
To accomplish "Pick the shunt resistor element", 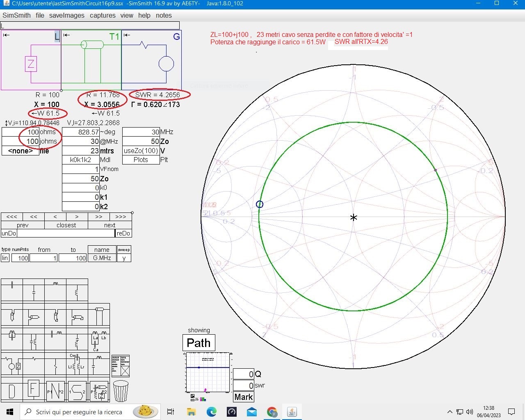I will pyautogui.click(x=55, y=364).
